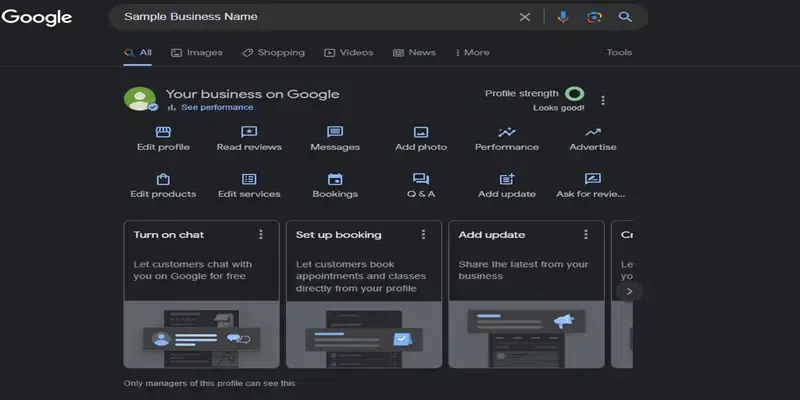This screenshot has width=800, height=400.
Task: Open search Tools button
Action: coord(619,53)
